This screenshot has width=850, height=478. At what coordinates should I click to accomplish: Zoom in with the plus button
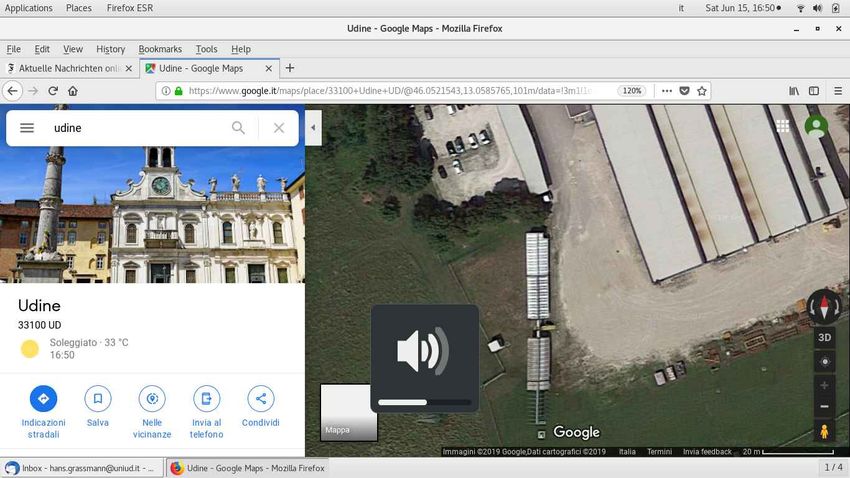825,385
